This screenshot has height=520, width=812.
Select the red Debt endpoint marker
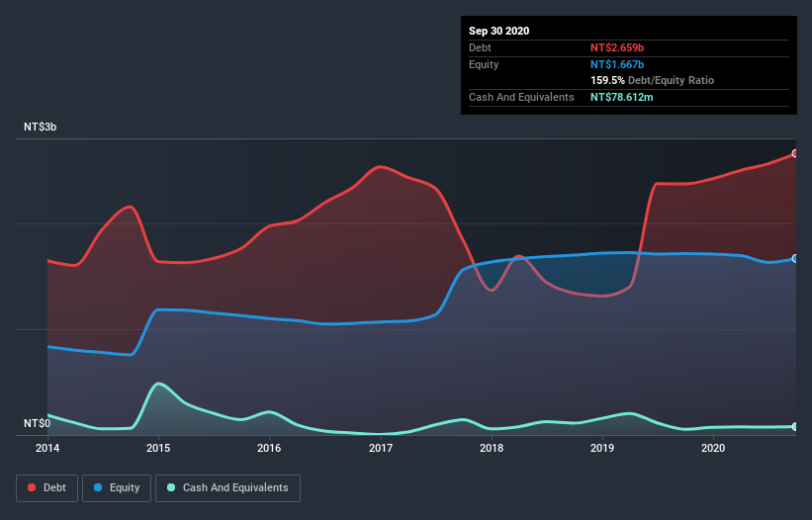[795, 153]
